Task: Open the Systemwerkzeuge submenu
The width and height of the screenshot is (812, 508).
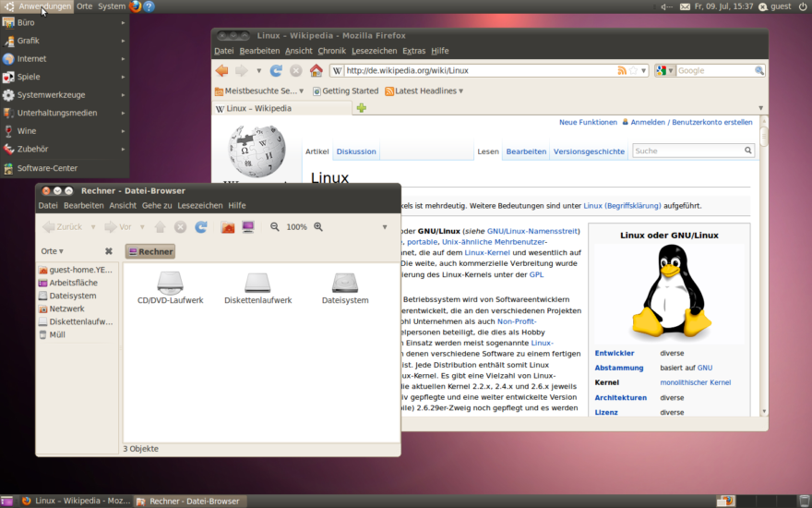Action: tap(65, 95)
